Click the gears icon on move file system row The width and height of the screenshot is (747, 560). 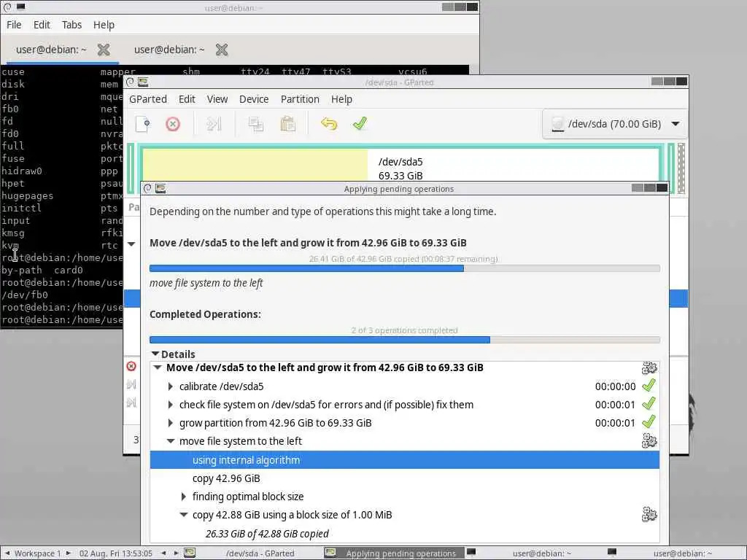pyautogui.click(x=649, y=441)
